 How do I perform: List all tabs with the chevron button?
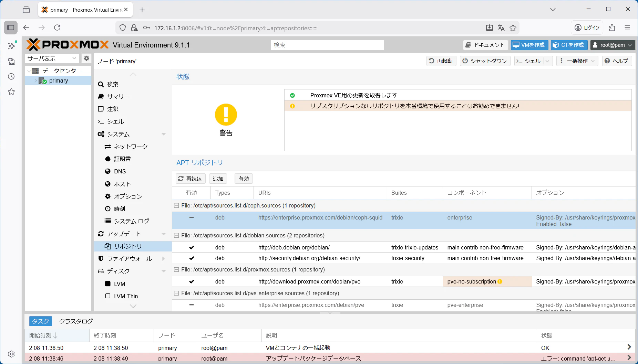pos(553,9)
